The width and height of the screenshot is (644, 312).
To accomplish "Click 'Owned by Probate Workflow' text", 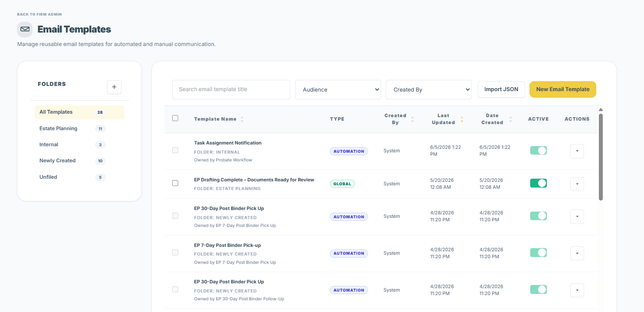I will pyautogui.click(x=223, y=160).
